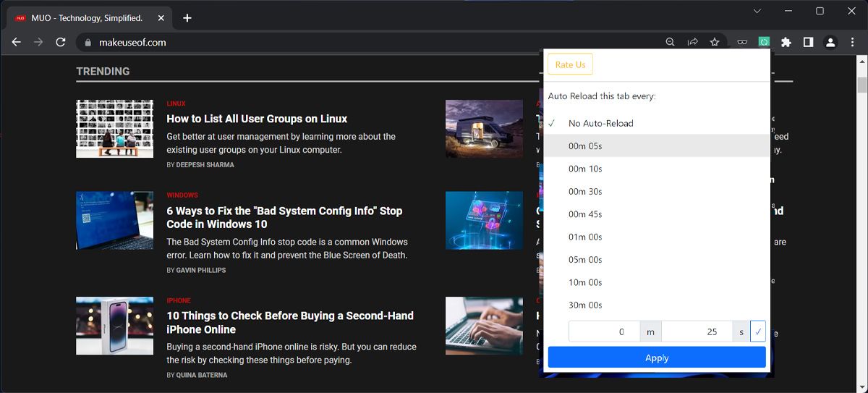Image resolution: width=868 pixels, height=393 pixels.
Task: Toggle the browser side panel icon
Action: 808,42
